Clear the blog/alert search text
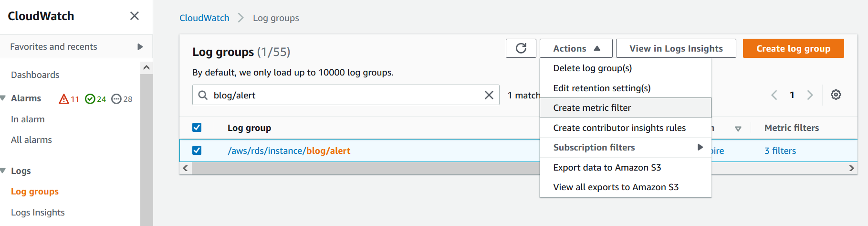 coord(489,95)
